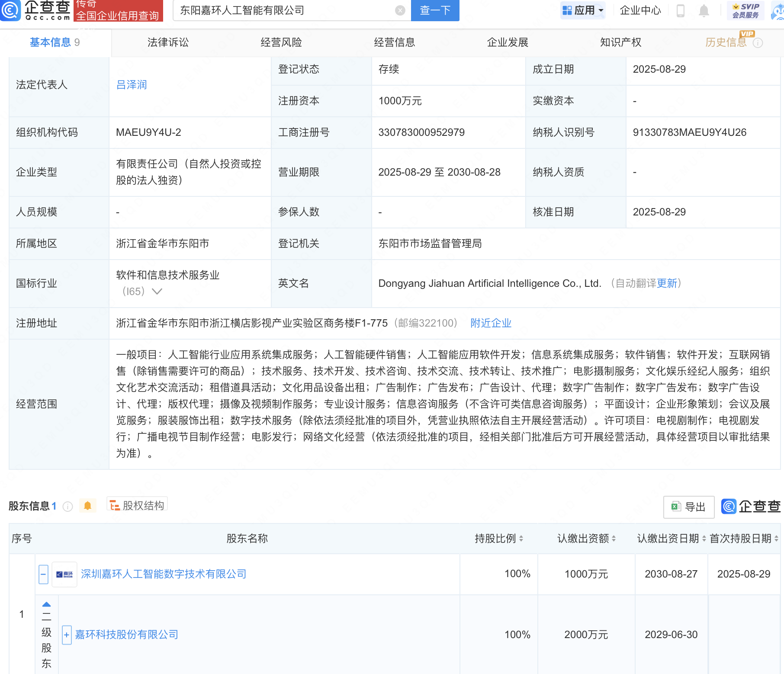Click the mobile phone icon
Image resolution: width=784 pixels, height=674 pixels.
[680, 10]
